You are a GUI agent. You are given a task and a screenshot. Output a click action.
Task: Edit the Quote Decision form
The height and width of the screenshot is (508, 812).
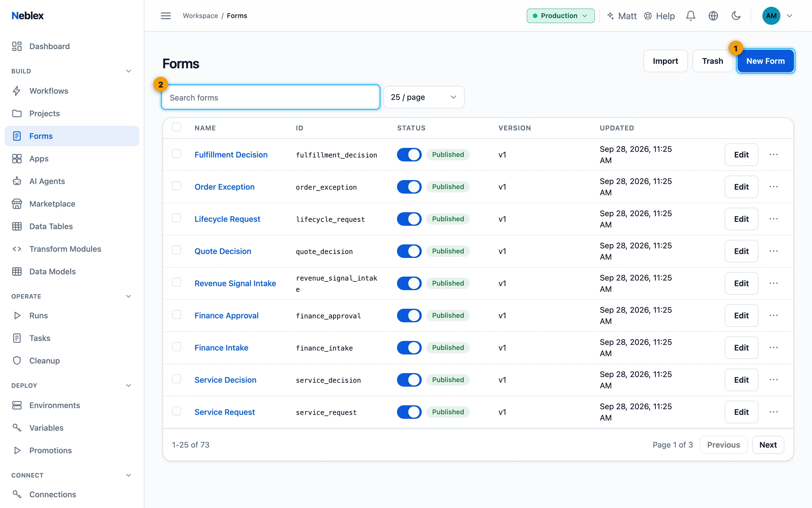coord(741,251)
